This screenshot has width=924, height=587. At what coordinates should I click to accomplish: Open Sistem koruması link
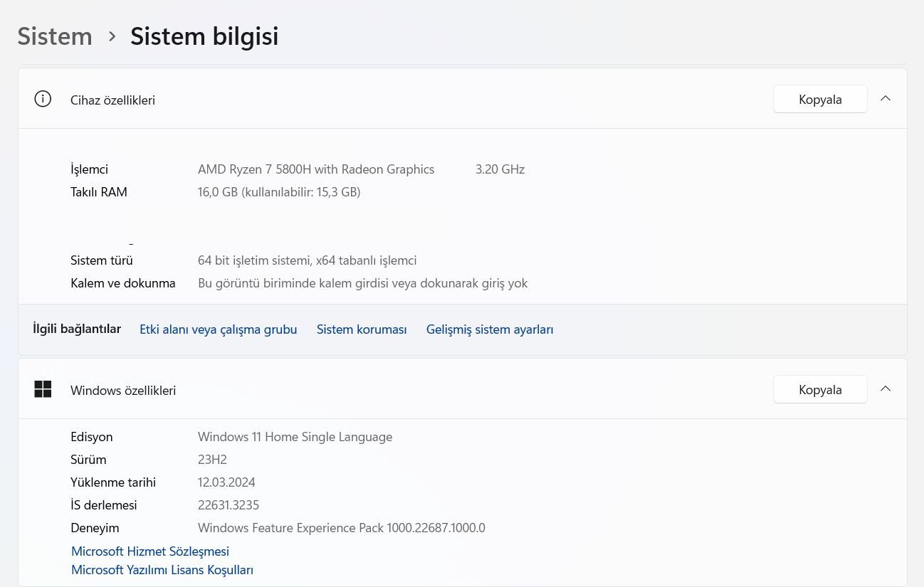click(x=362, y=329)
